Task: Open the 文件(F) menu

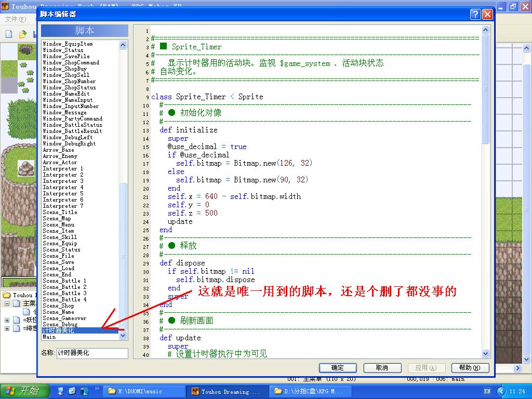Action: click(15, 19)
